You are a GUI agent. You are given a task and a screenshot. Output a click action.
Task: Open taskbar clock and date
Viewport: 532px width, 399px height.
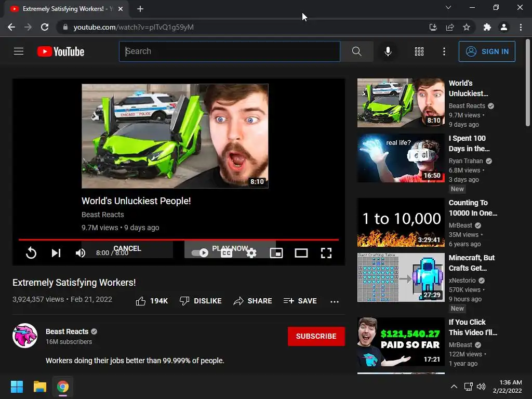pyautogui.click(x=507, y=387)
